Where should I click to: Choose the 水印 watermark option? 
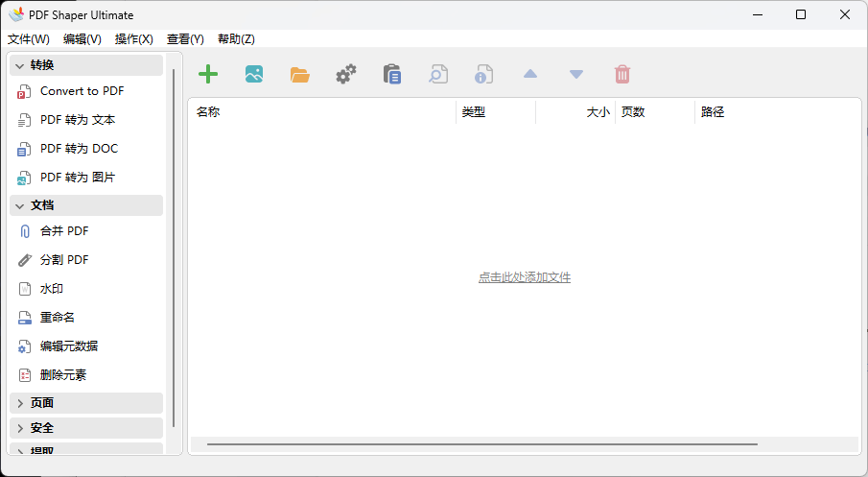[52, 289]
